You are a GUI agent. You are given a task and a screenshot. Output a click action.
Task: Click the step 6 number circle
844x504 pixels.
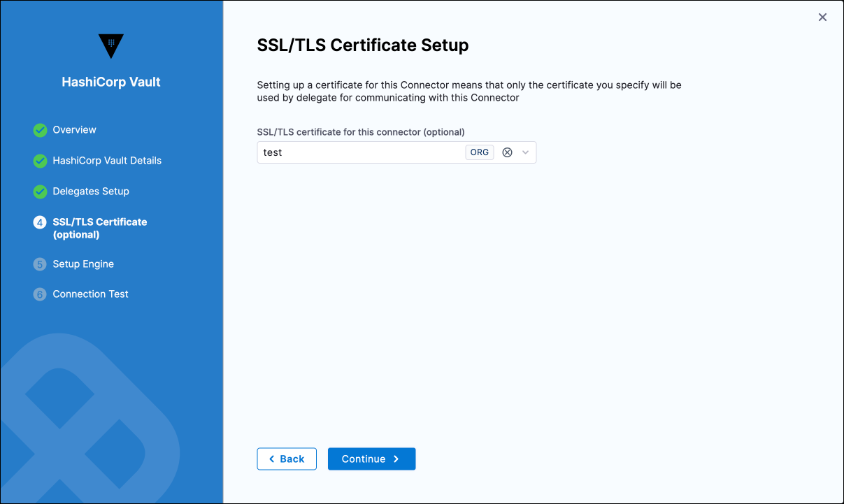click(40, 294)
